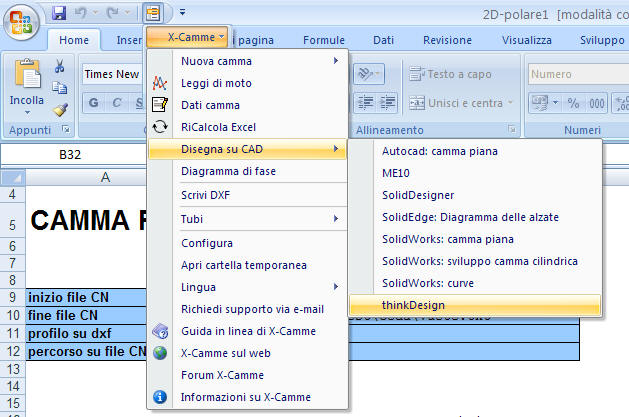Open the X-Camme dropdown menu button

coord(188,37)
